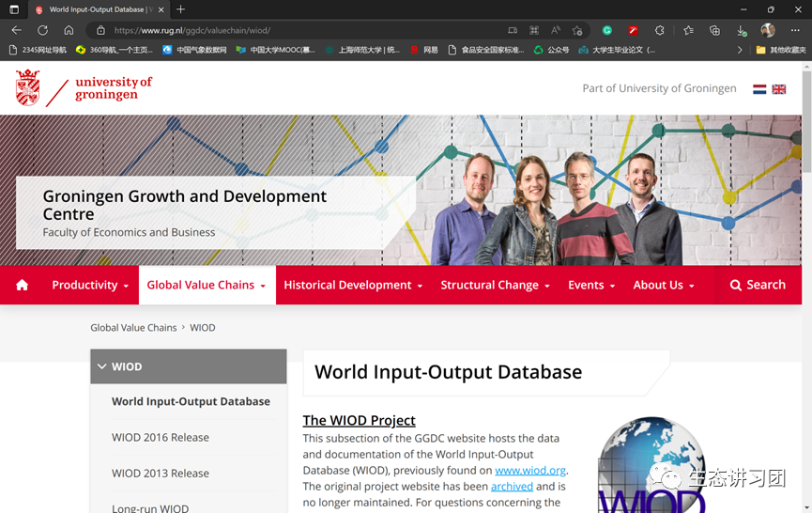Open the browser profile avatar
This screenshot has height=513, width=812.
pyautogui.click(x=768, y=30)
